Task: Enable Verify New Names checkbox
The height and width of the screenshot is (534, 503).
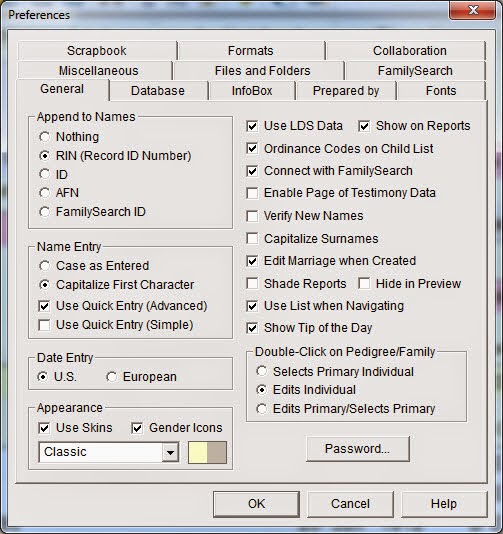Action: pos(252,216)
